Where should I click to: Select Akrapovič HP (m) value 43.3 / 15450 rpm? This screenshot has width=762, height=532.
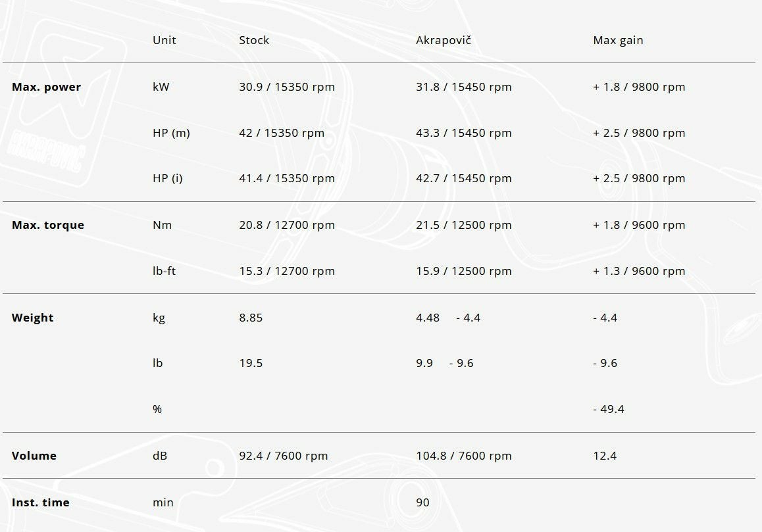(463, 133)
